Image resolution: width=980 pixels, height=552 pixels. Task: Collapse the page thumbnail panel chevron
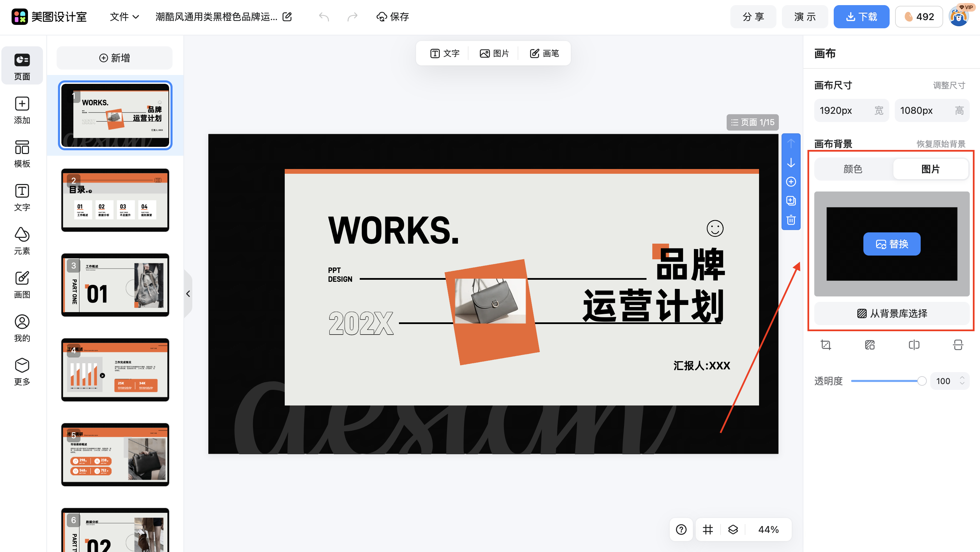point(188,293)
